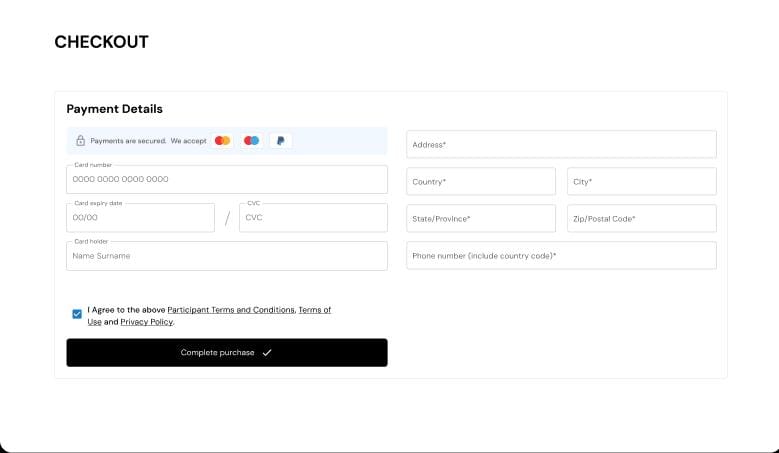Focus the Address field
Viewport: 779px width, 453px height.
(x=561, y=145)
